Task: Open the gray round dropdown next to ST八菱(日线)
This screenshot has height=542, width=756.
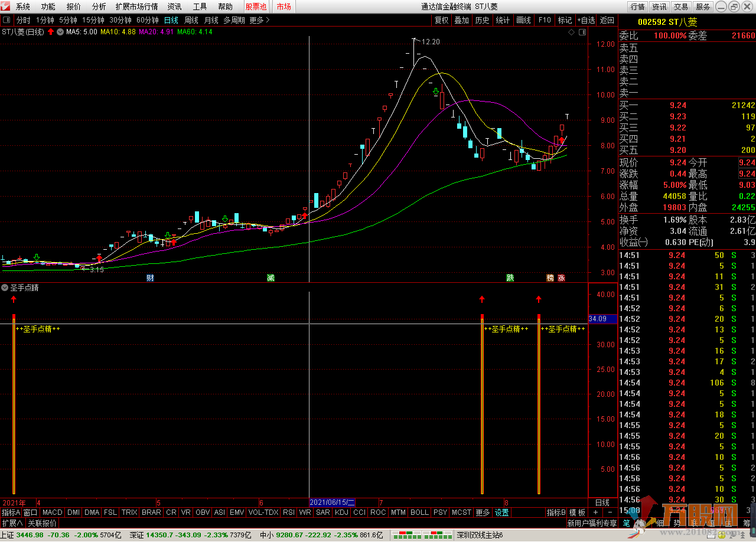Action: (x=60, y=32)
